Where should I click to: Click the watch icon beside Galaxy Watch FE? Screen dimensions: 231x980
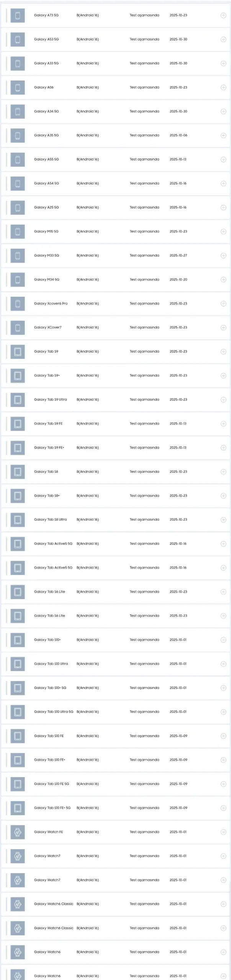[x=18, y=832]
